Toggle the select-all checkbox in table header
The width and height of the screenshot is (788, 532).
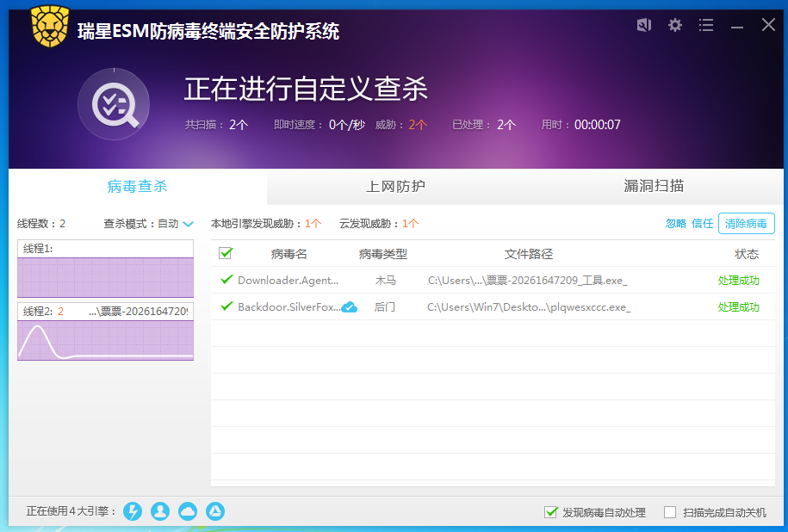pos(226,253)
